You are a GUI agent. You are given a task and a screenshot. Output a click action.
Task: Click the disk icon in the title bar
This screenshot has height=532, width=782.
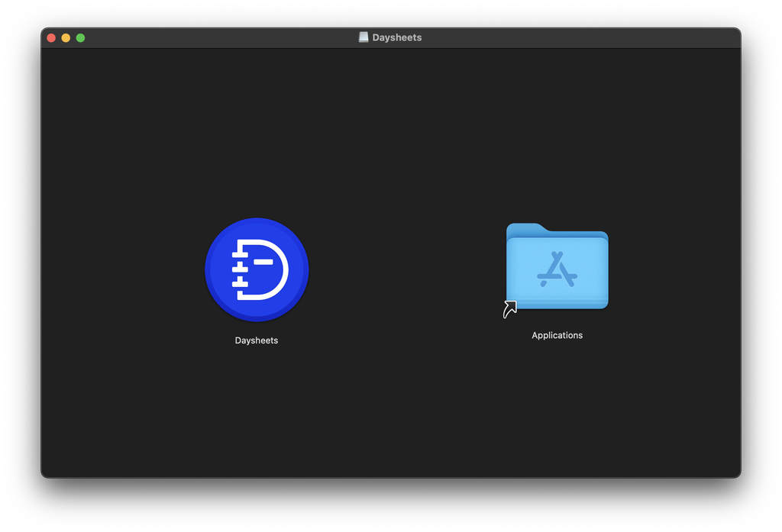(364, 37)
